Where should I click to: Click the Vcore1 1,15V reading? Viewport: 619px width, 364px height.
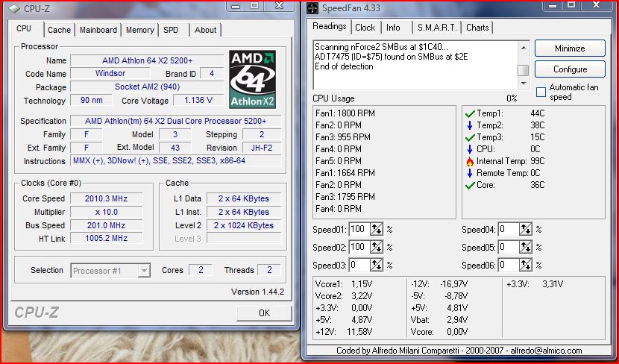click(x=344, y=284)
